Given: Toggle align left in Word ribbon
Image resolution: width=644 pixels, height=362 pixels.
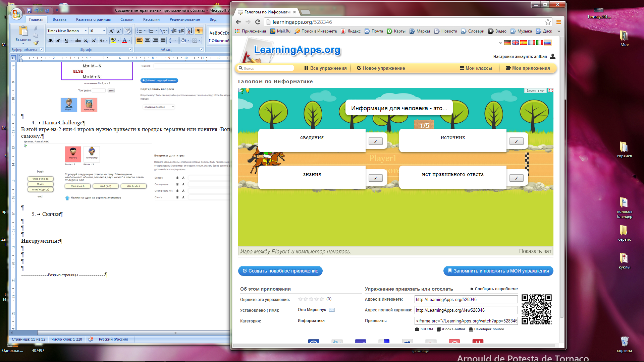Looking at the screenshot, I should coord(139,41).
